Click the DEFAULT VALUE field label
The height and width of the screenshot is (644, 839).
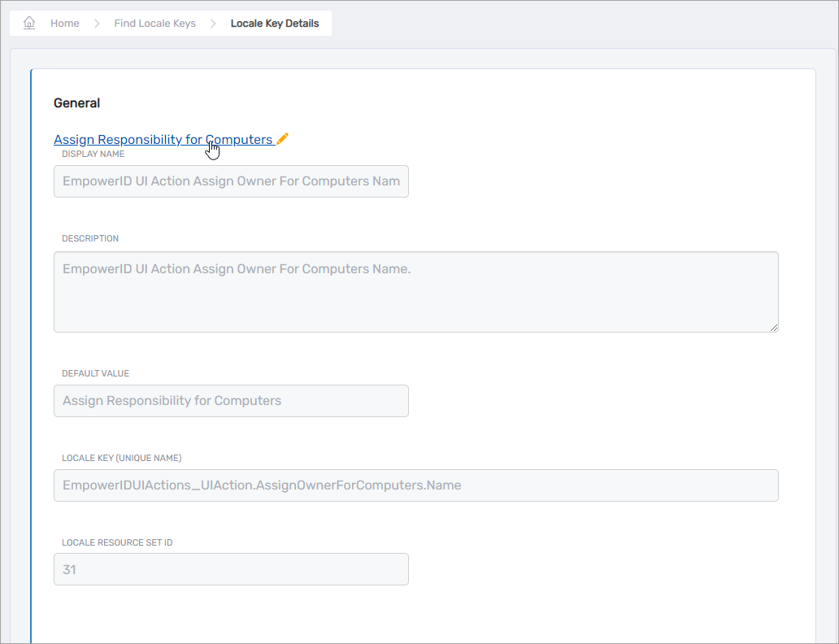(x=95, y=373)
